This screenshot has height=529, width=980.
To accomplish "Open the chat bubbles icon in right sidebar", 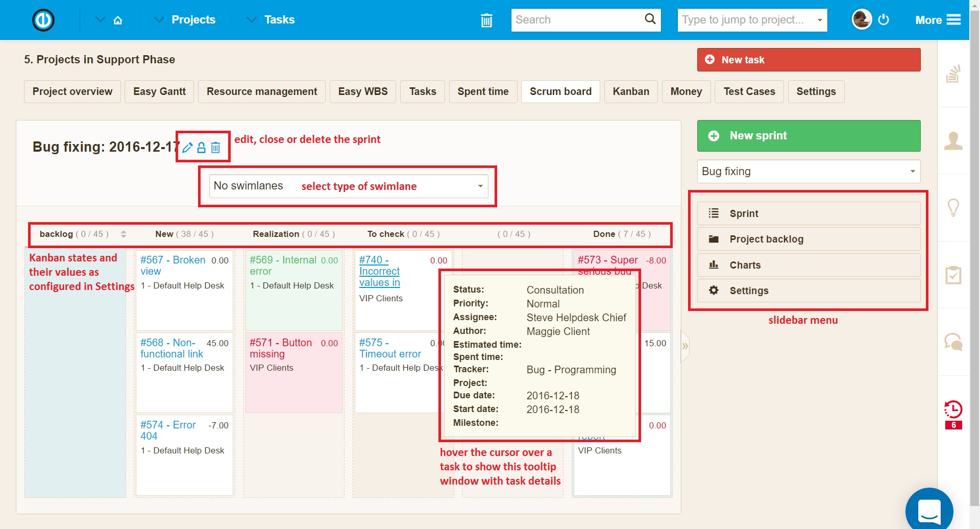I will (952, 341).
